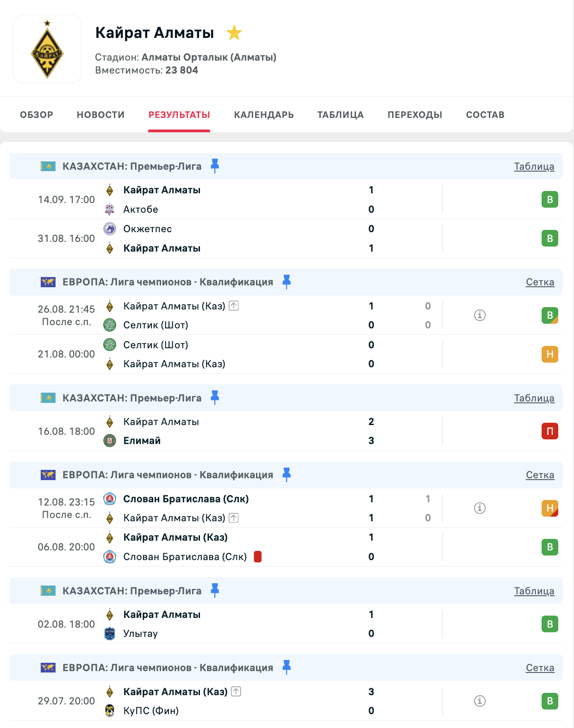Click the advancing arrow icon in 29.07 match
574x728 pixels.
click(x=236, y=691)
